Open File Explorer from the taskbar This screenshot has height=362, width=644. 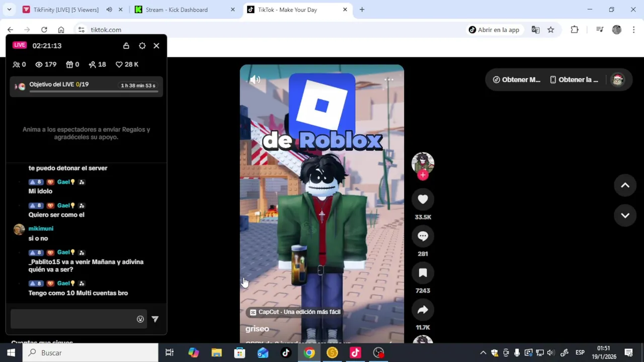(x=216, y=352)
